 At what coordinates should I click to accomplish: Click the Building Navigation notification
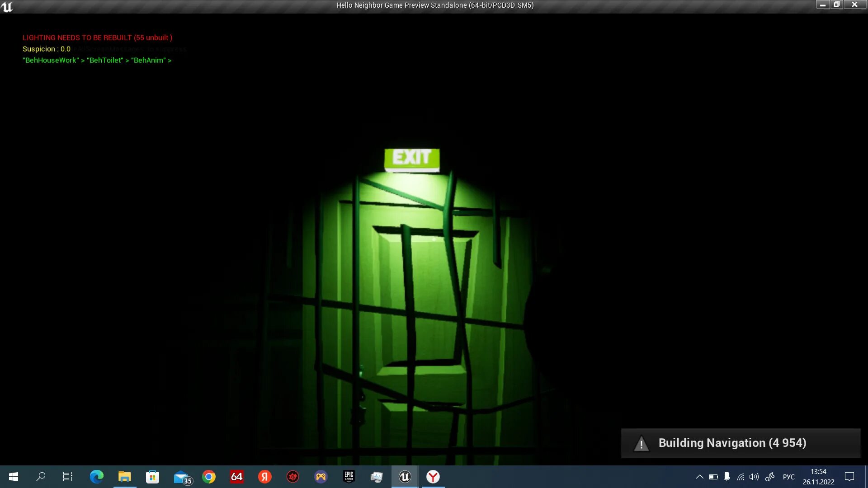(741, 443)
